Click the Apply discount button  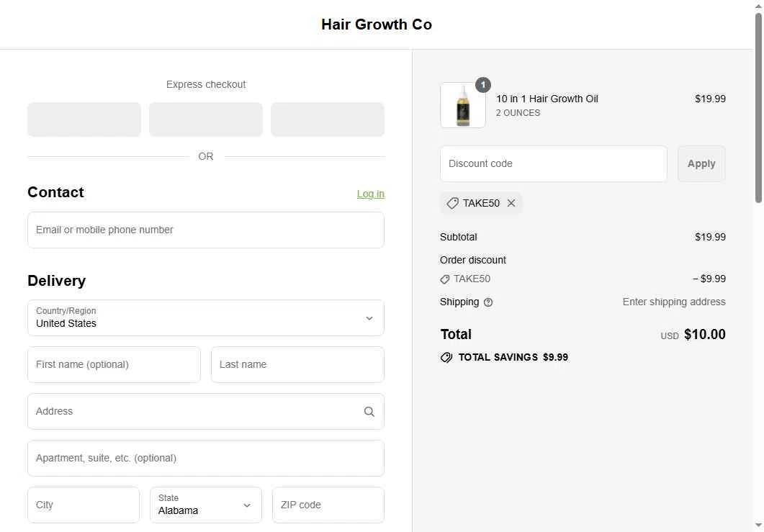click(x=701, y=163)
